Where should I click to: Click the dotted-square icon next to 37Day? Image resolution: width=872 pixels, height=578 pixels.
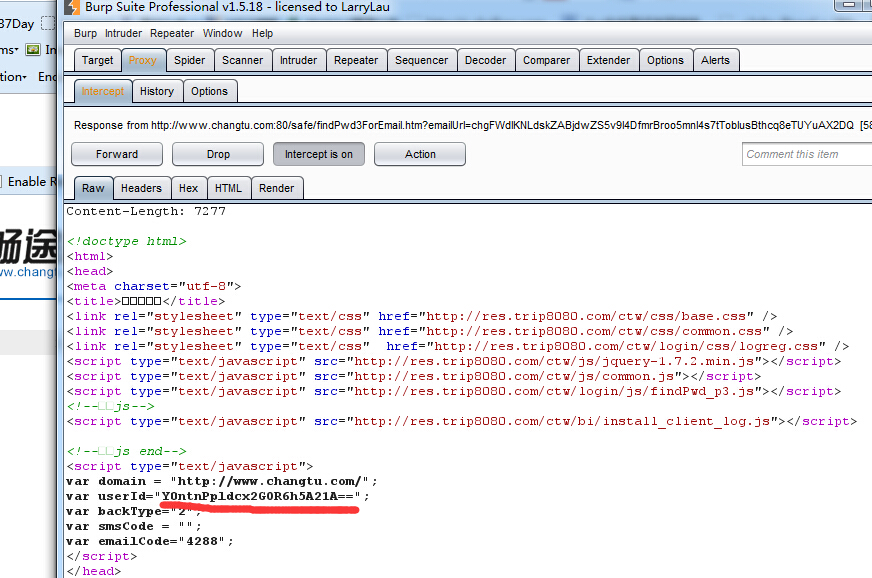click(48, 23)
